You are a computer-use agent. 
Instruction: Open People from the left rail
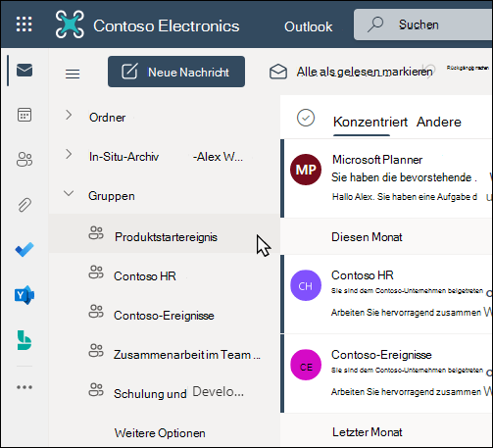pyautogui.click(x=25, y=160)
